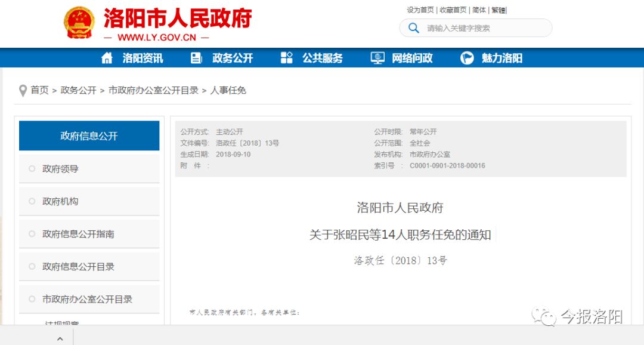Click the house icon beside 洛阳资讯
644x345 pixels.
coord(107,58)
